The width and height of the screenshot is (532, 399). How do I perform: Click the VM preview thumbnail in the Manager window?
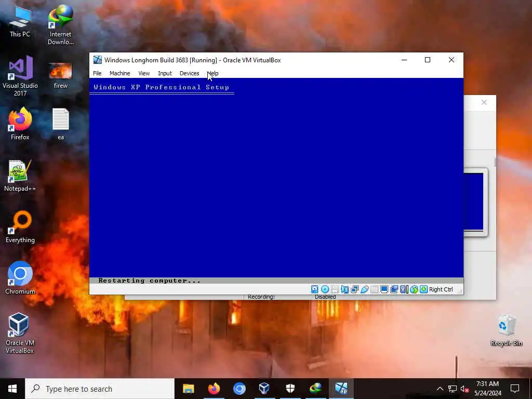click(x=474, y=202)
